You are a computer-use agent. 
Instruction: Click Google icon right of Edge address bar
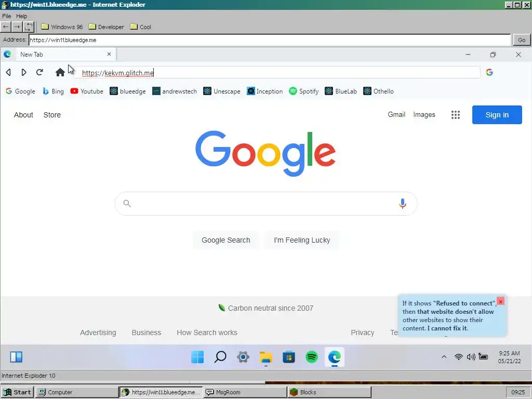(489, 72)
